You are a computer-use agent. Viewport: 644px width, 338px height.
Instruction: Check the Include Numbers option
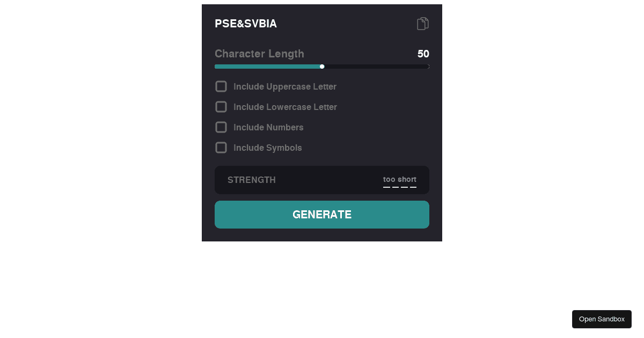pyautogui.click(x=221, y=127)
